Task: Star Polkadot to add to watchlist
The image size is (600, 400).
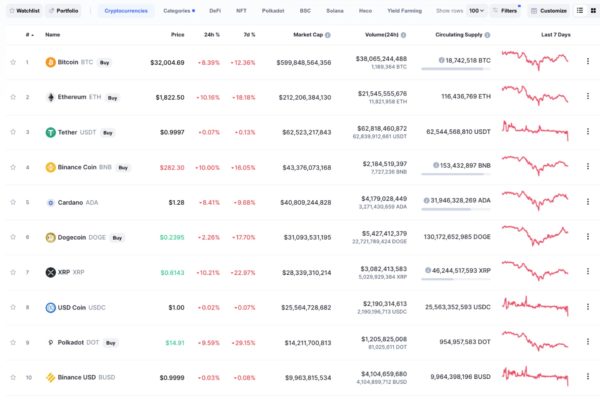Action: tap(13, 342)
